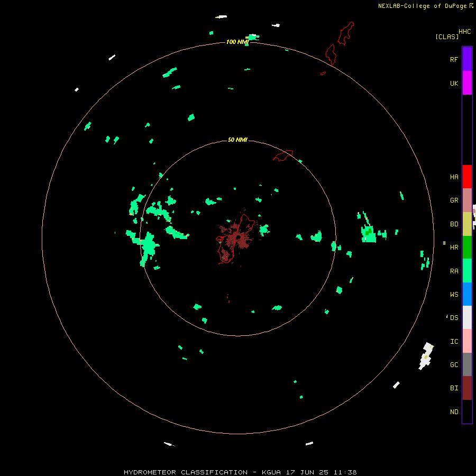Click the GC legend label
Screen dimensions: 476x476
(x=454, y=365)
